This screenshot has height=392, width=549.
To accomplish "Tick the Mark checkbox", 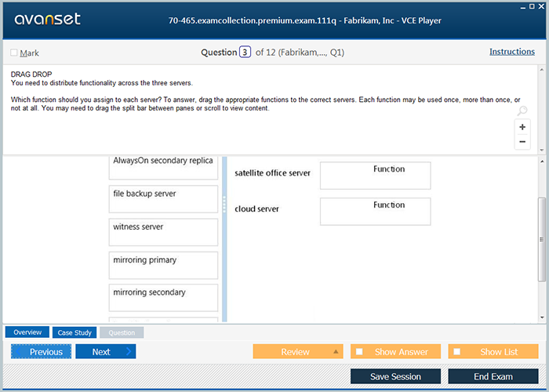I will click(x=14, y=53).
